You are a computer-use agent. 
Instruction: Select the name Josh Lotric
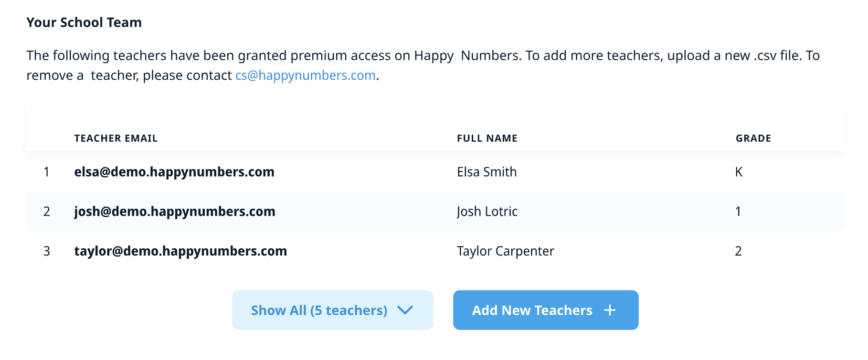click(487, 212)
